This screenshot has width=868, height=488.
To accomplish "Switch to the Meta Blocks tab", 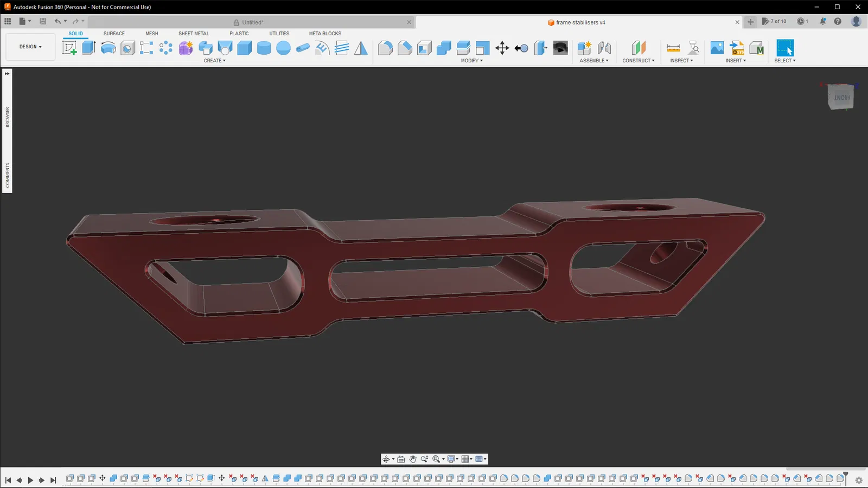I will 325,34.
